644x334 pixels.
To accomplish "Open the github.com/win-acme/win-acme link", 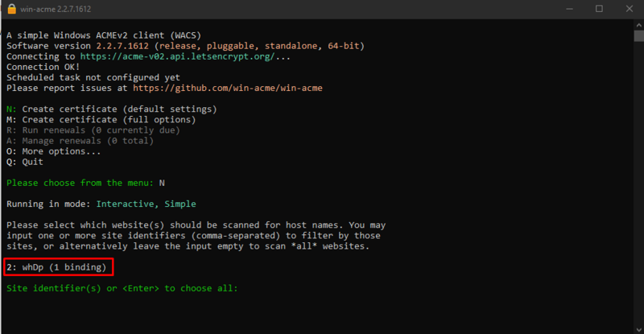I will pyautogui.click(x=228, y=88).
